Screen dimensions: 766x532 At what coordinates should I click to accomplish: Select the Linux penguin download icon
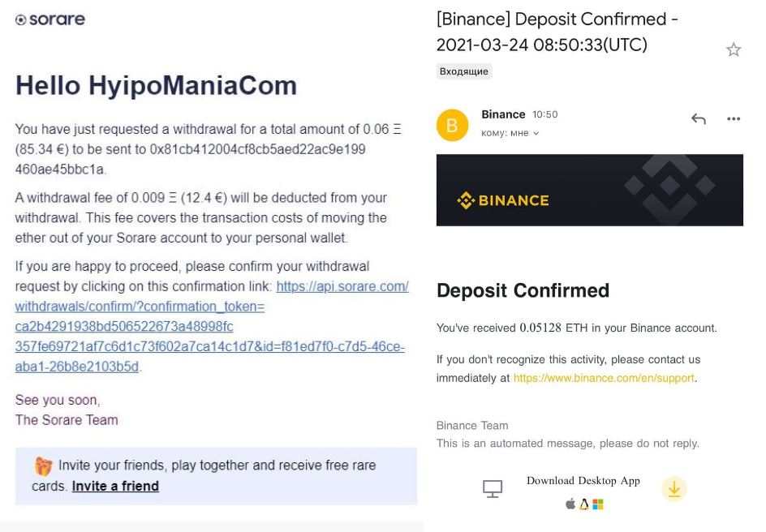(583, 504)
